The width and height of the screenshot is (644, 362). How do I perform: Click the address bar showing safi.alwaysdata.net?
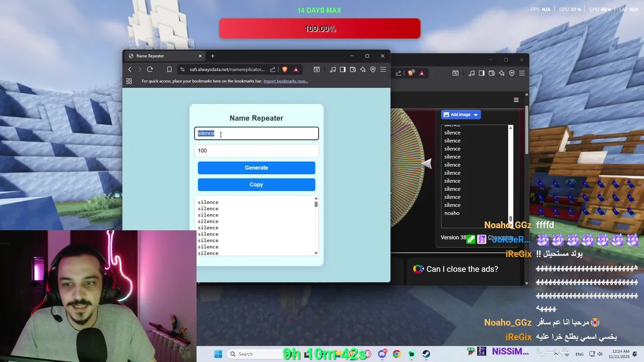(x=226, y=69)
